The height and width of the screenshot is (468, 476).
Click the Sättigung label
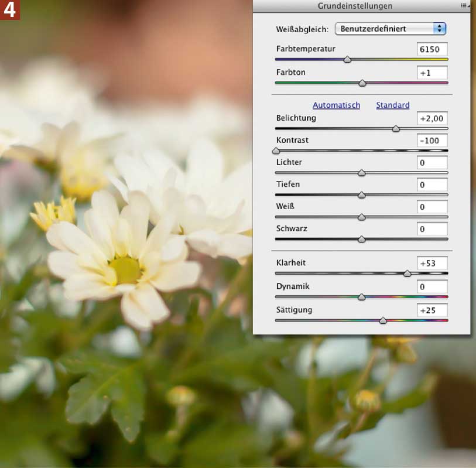tap(294, 310)
